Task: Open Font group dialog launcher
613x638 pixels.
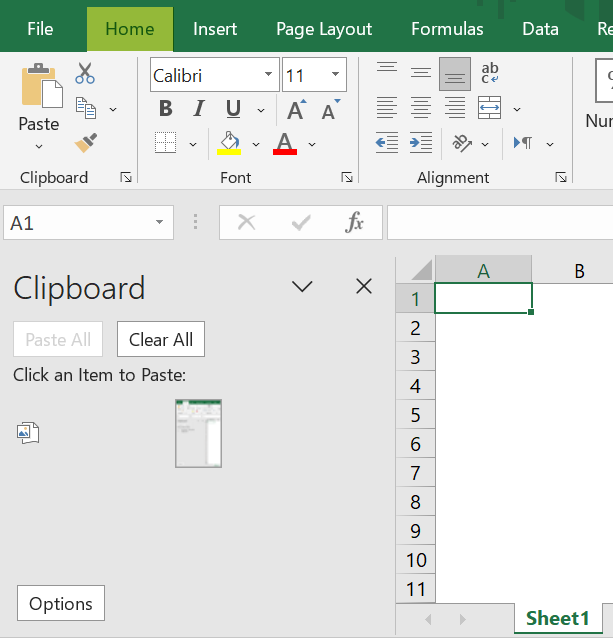Action: [x=347, y=177]
